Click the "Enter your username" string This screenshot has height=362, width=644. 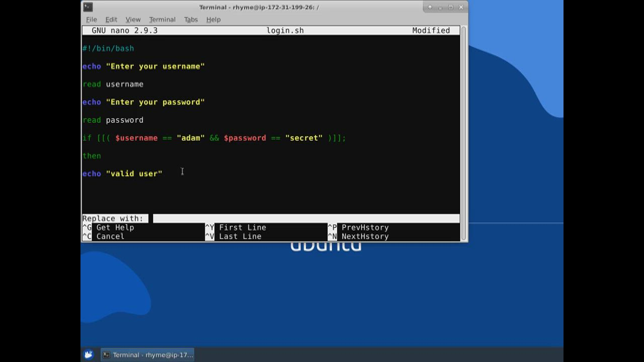coord(155,66)
